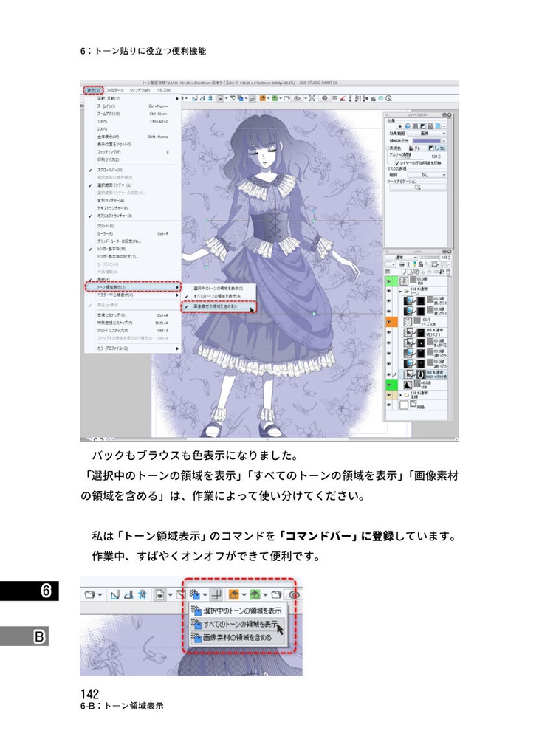Click new raster layer icon in Layer panel
The width and height of the screenshot is (539, 756).
click(x=404, y=272)
